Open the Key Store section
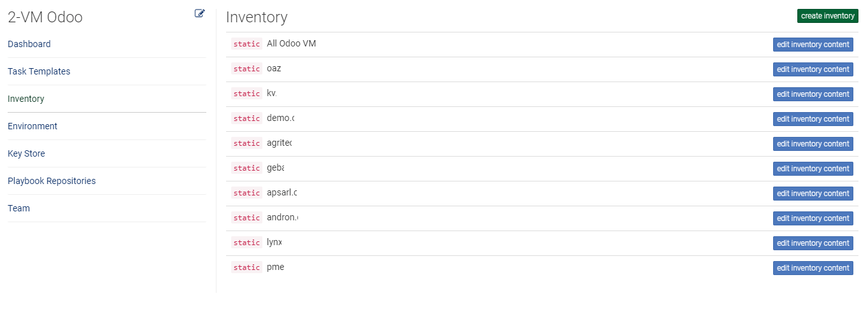 click(26, 153)
